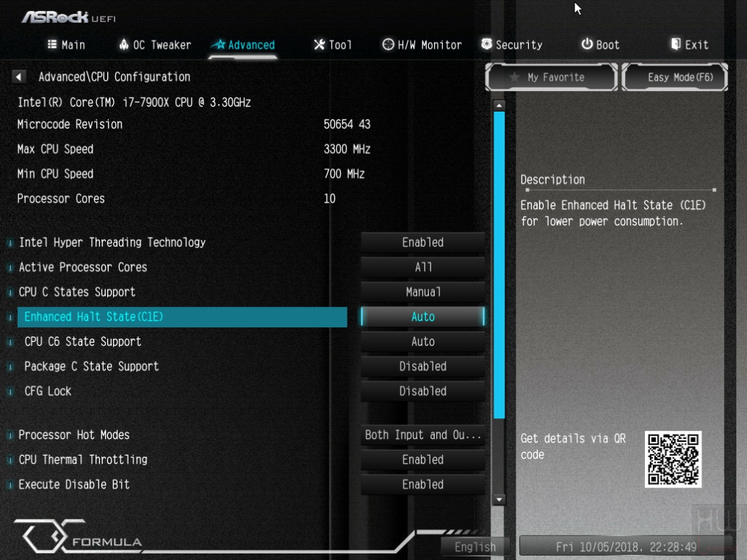Open Enhanced Halt State Auto dropdown

click(x=422, y=316)
